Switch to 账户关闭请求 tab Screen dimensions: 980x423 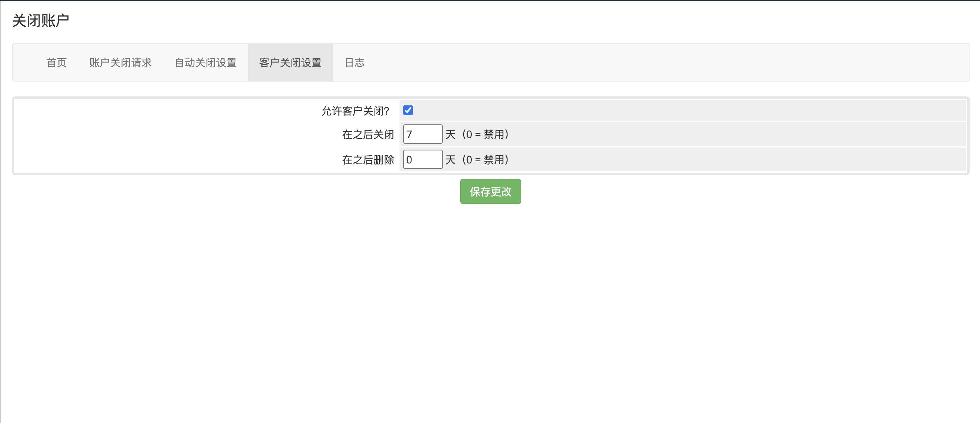click(120, 63)
